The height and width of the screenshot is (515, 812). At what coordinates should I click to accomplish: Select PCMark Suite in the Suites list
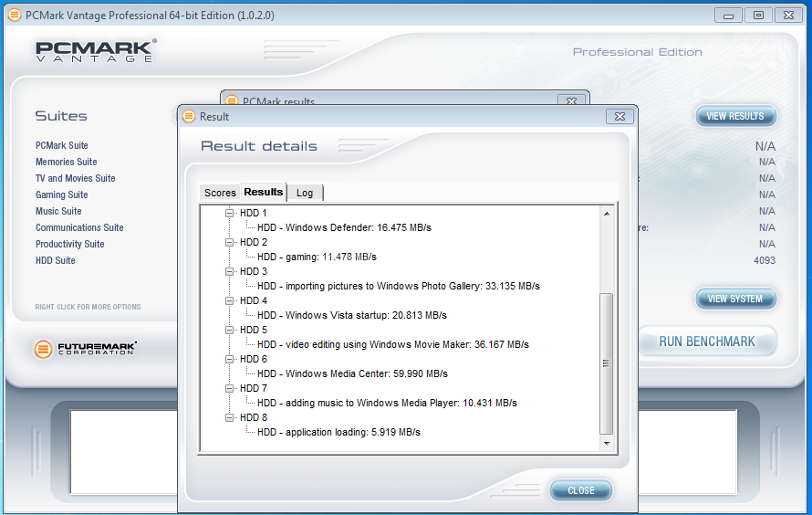62,145
